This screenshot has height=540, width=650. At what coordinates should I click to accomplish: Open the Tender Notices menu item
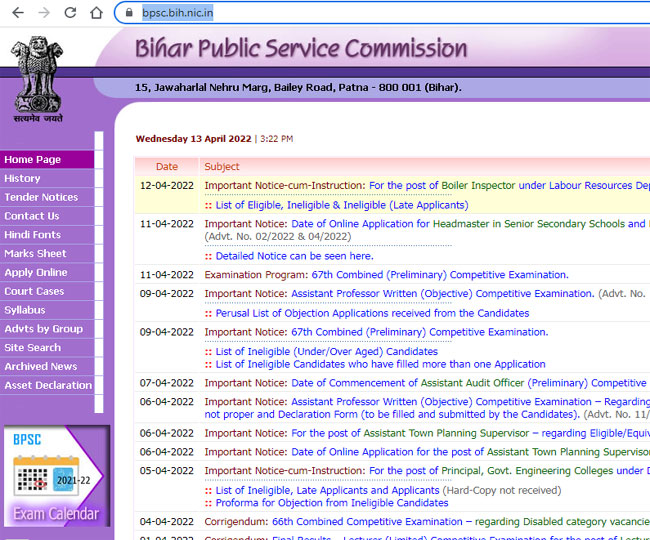tap(41, 197)
